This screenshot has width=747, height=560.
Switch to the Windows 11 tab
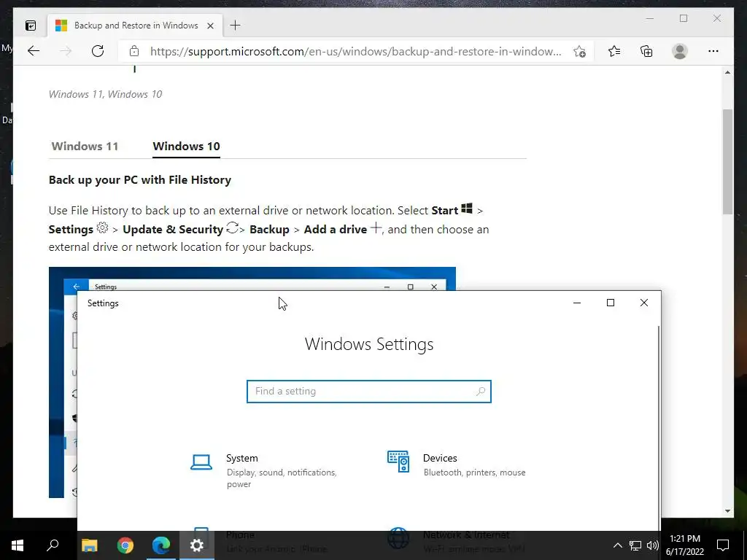[85, 146]
